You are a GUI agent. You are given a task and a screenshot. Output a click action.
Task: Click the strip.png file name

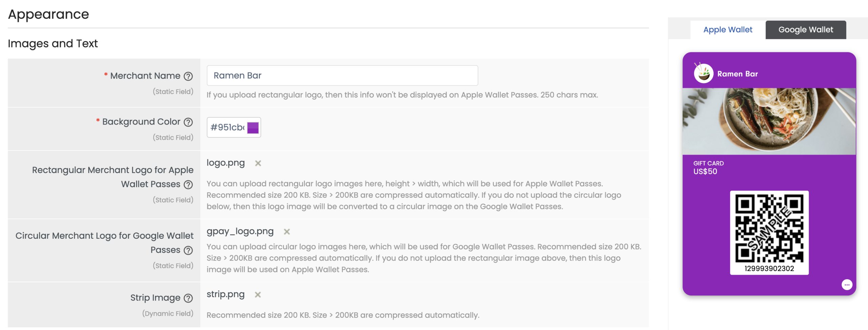(225, 294)
